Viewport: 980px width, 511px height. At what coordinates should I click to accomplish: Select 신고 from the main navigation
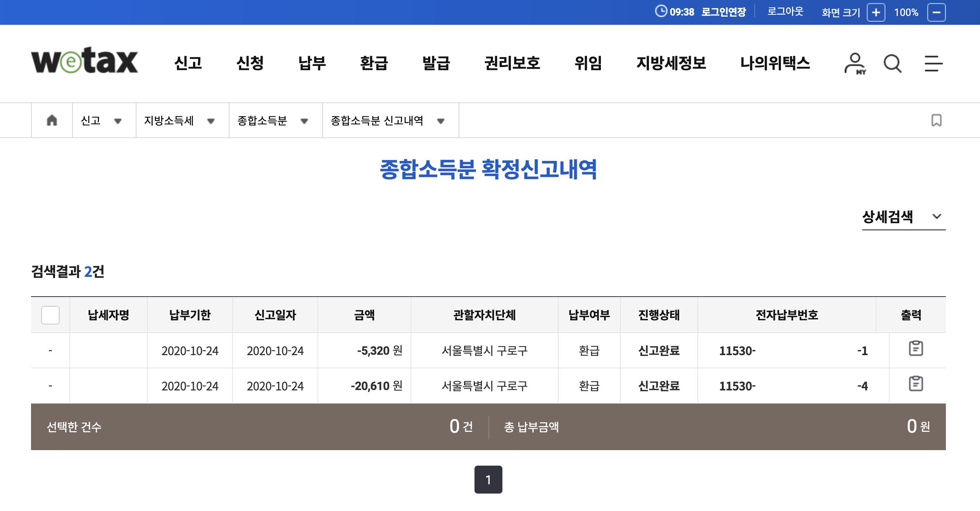click(189, 64)
